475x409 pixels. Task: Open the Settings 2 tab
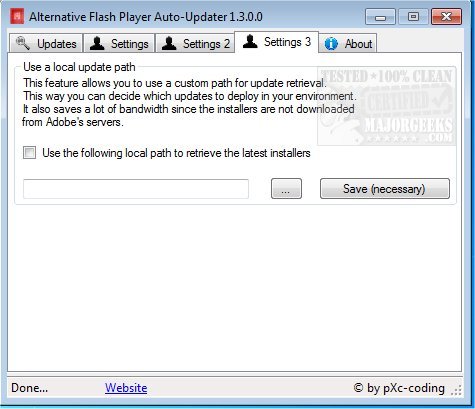point(195,43)
